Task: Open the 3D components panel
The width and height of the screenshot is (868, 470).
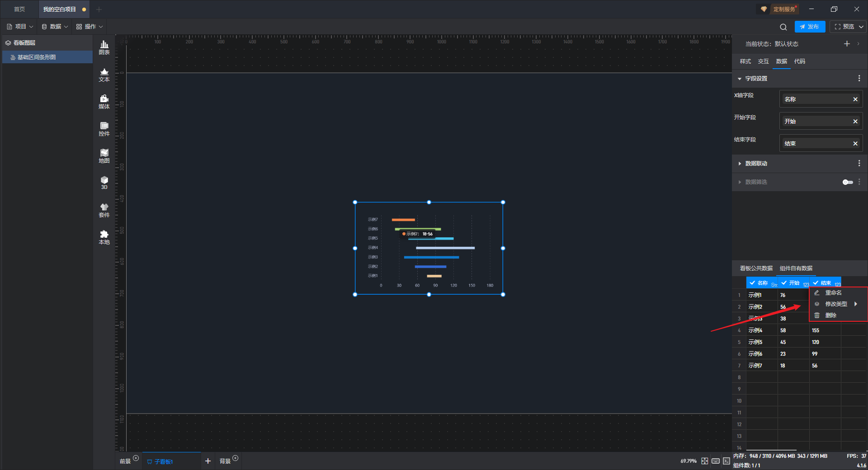Action: [x=104, y=183]
